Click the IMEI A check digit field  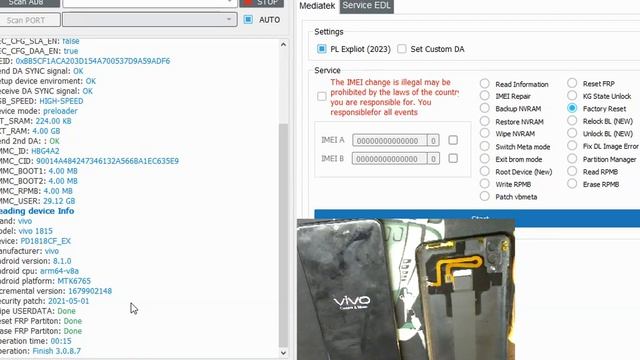point(433,141)
